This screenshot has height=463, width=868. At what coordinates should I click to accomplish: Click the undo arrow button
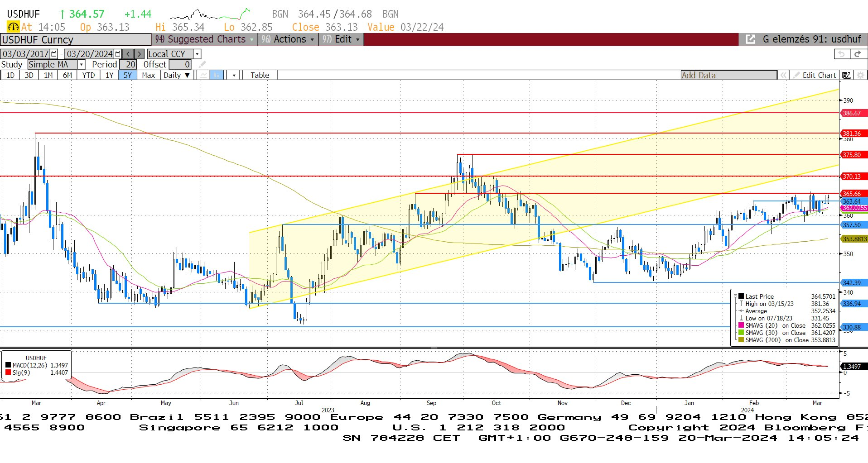coord(842,54)
